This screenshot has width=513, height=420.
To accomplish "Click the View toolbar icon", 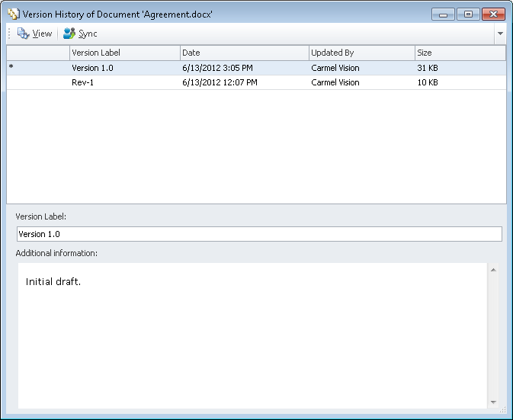I will 23,34.
